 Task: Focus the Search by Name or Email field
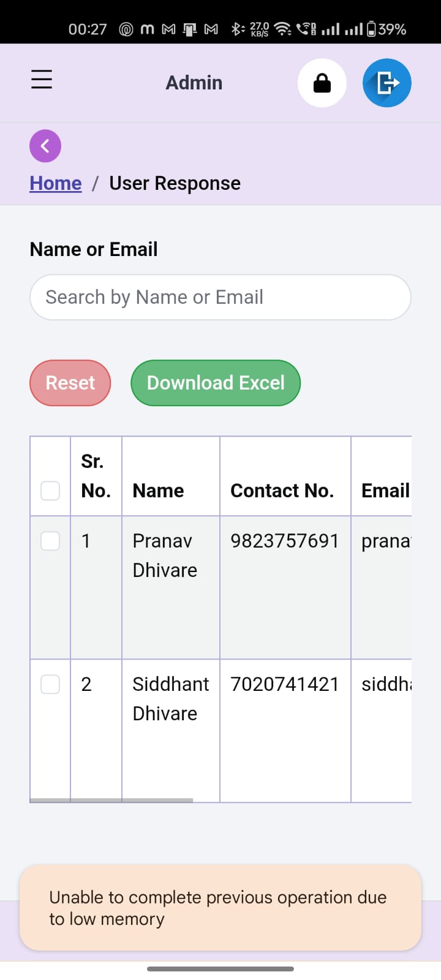click(x=221, y=297)
